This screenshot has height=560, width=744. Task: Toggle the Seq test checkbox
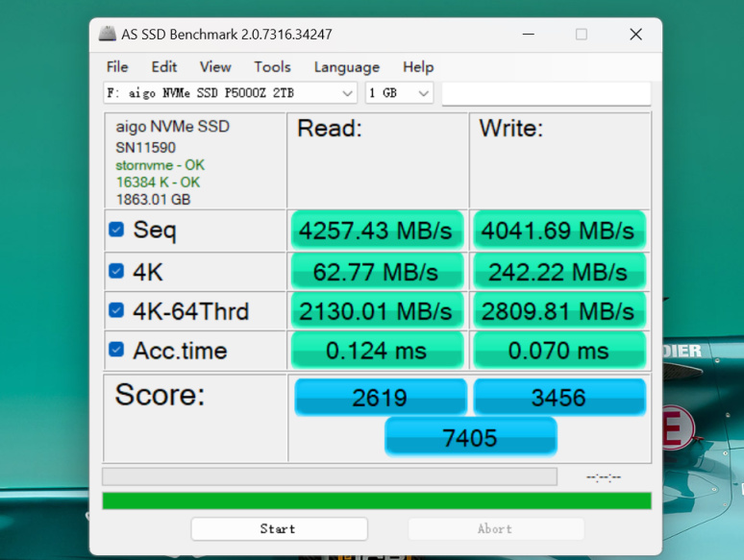point(116,230)
